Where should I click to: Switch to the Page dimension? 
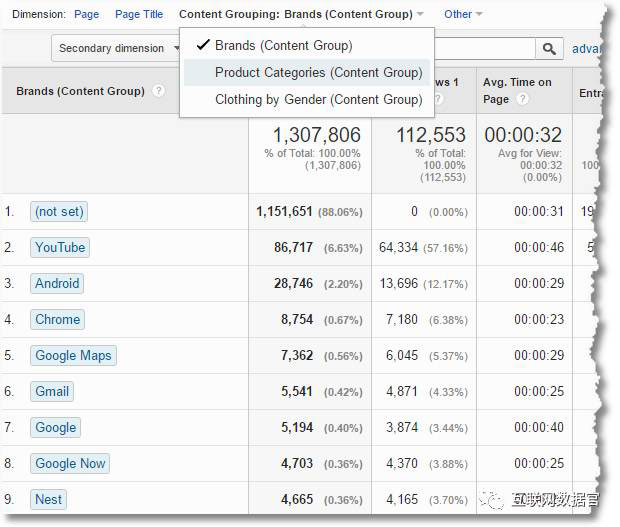[86, 14]
